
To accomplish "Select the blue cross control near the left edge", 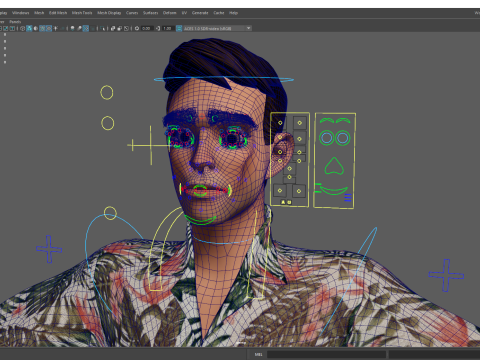I will pyautogui.click(x=49, y=249).
